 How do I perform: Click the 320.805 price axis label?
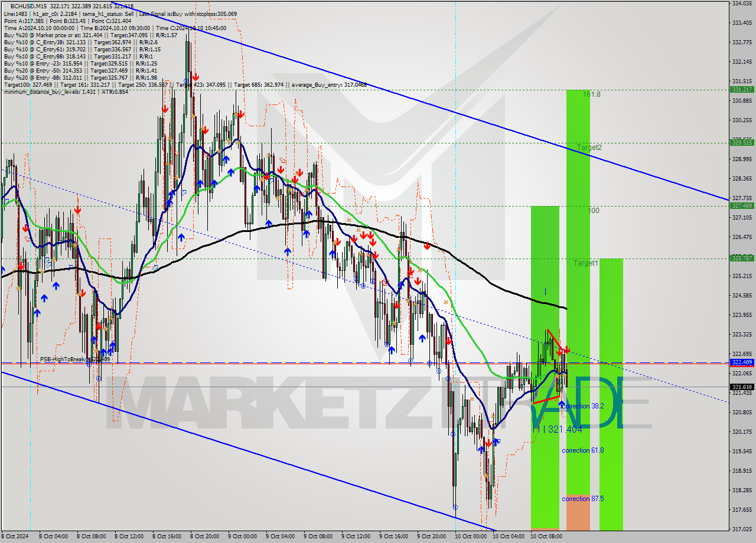click(x=742, y=412)
